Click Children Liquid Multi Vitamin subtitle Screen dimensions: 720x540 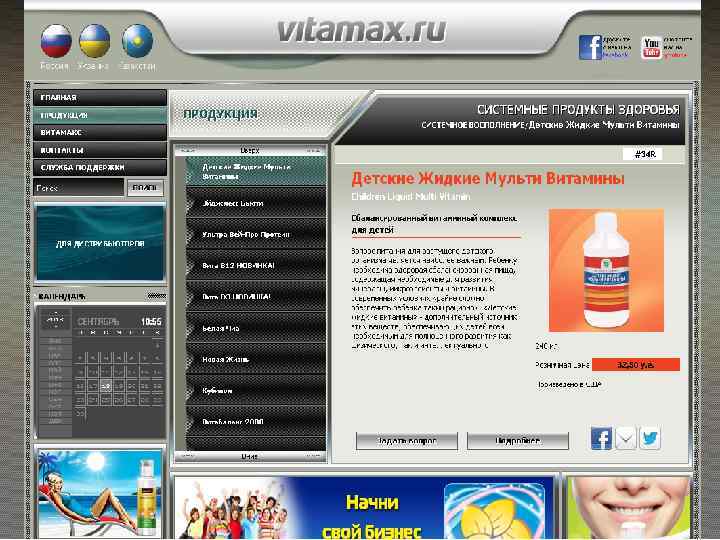(x=411, y=197)
